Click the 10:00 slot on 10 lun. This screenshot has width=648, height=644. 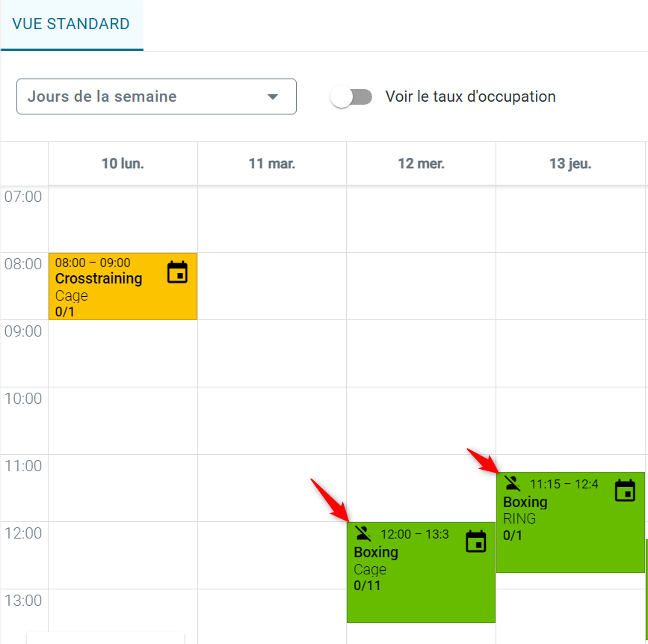coord(123,420)
